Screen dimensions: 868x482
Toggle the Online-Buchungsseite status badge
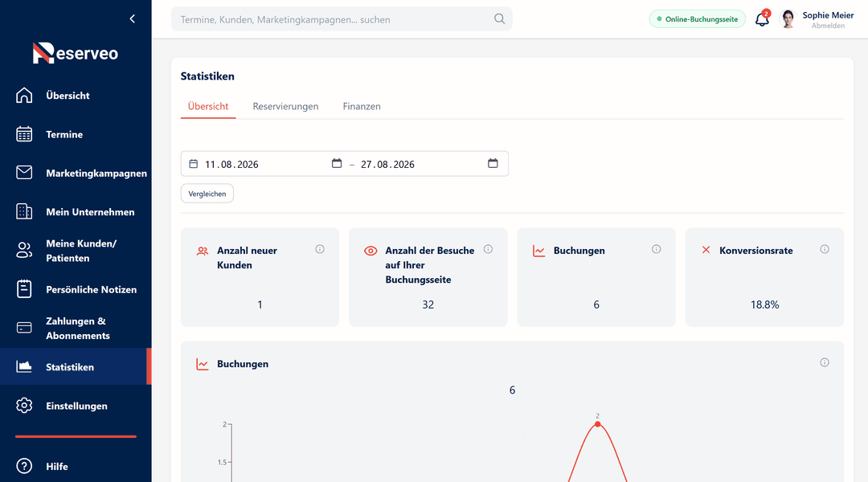[697, 18]
